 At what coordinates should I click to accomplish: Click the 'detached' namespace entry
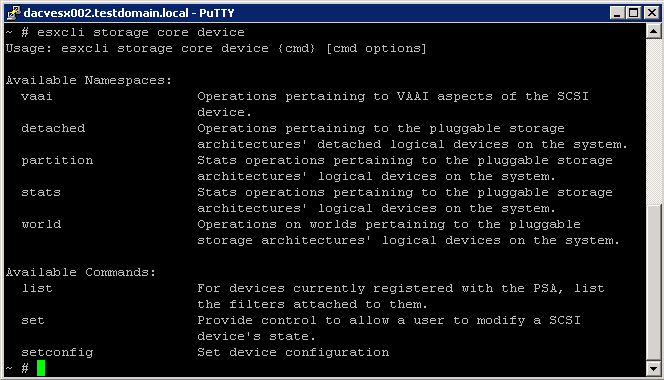[x=53, y=128]
